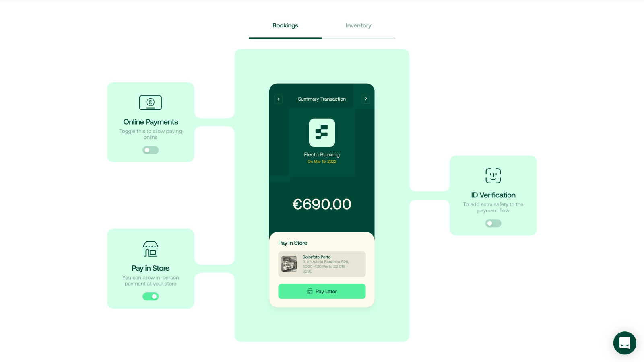644x362 pixels.
Task: Click the On Mar 19, 2022 date
Action: click(322, 162)
